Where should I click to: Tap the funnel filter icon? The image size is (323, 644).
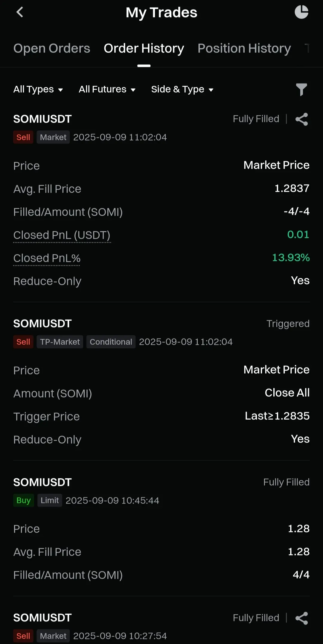point(301,90)
